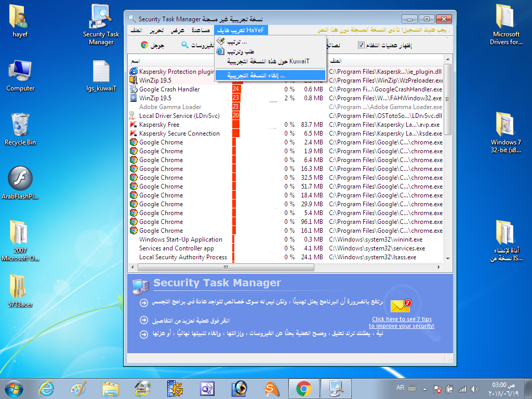The height and width of the screenshot is (399, 532).
Task: Toggle the show system processes checkbox
Action: (x=361, y=45)
